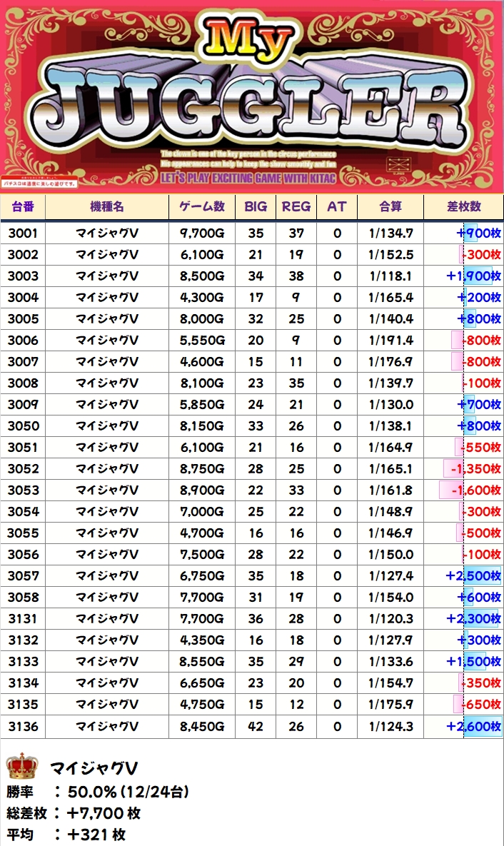
Task: Click machine number 3002
Action: [23, 255]
